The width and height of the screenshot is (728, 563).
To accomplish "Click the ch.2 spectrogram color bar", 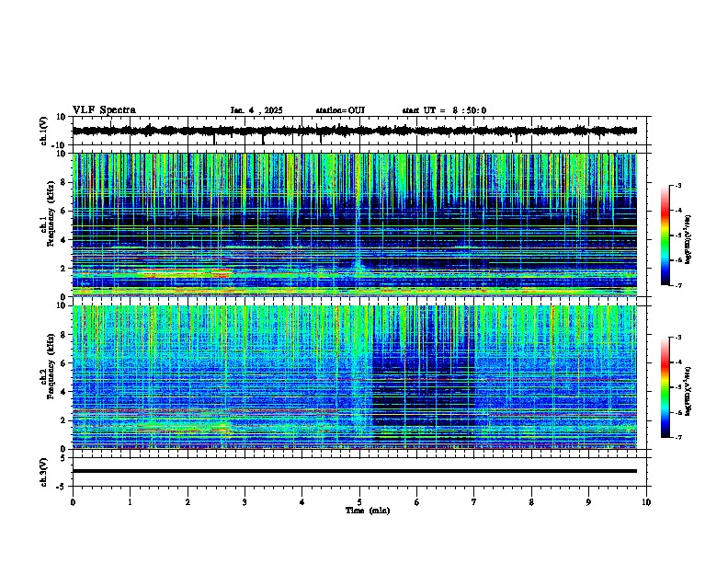I will [x=665, y=387].
